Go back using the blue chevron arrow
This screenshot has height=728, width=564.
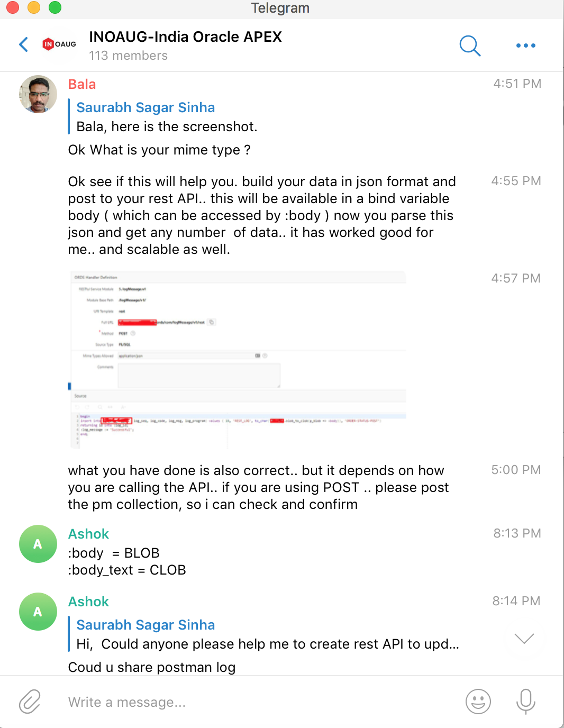click(24, 44)
